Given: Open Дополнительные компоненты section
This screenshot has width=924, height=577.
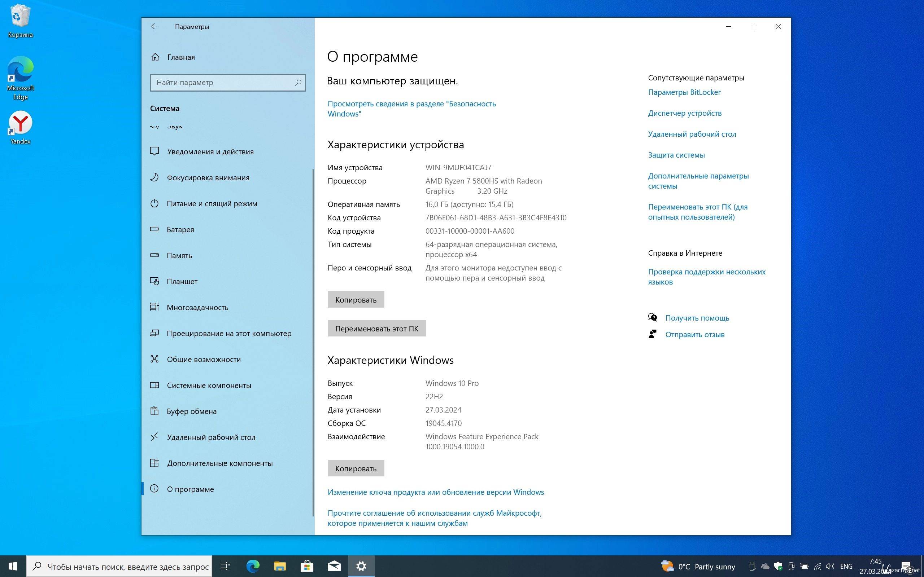Looking at the screenshot, I should [x=219, y=463].
